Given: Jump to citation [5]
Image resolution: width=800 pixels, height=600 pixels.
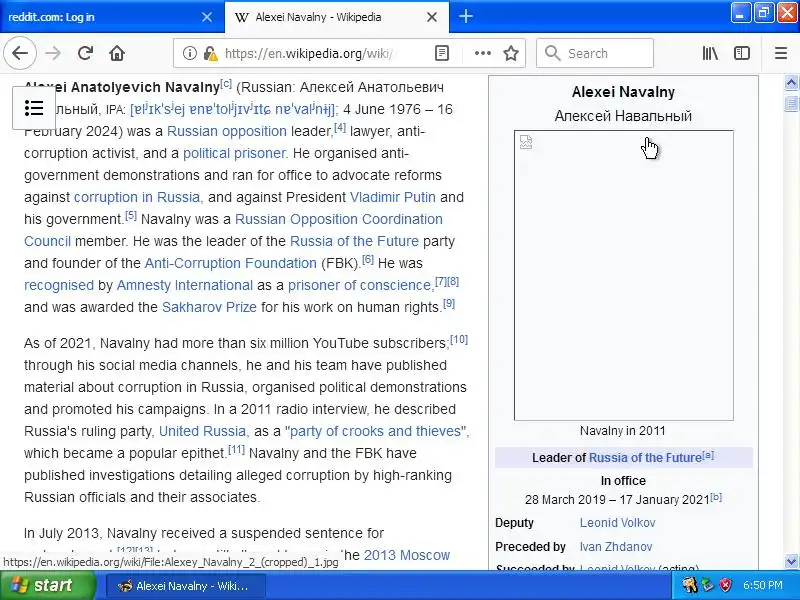Looking at the screenshot, I should point(131,215).
